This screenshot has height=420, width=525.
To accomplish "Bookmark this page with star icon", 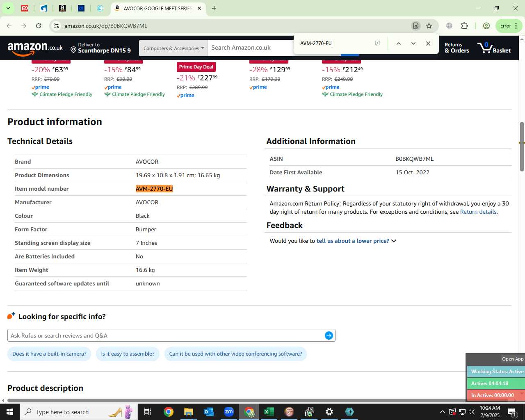I will (x=429, y=26).
